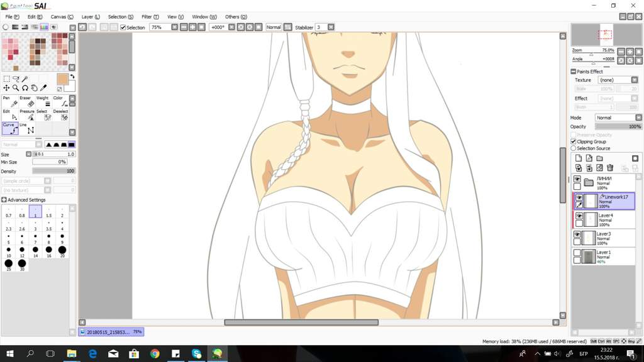Activate the Curve tool
The image size is (644, 362).
(10, 128)
